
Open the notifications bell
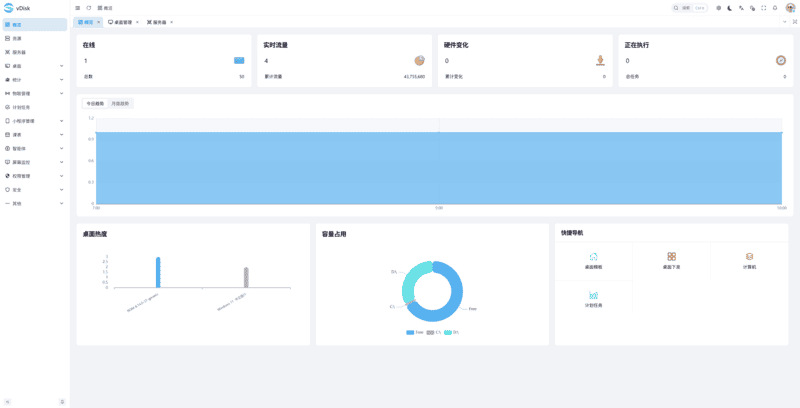pos(775,8)
